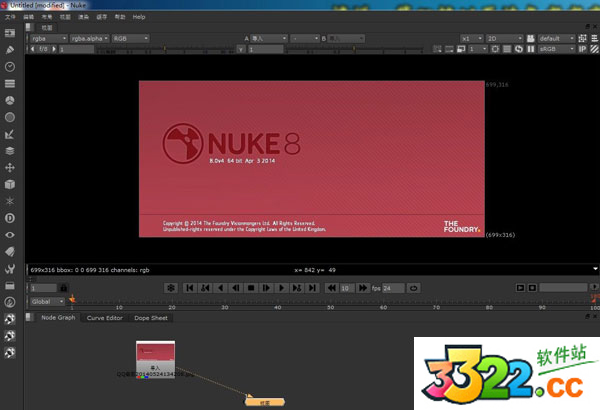
Task: Switch to the Curve Editor tab
Action: pos(103,318)
